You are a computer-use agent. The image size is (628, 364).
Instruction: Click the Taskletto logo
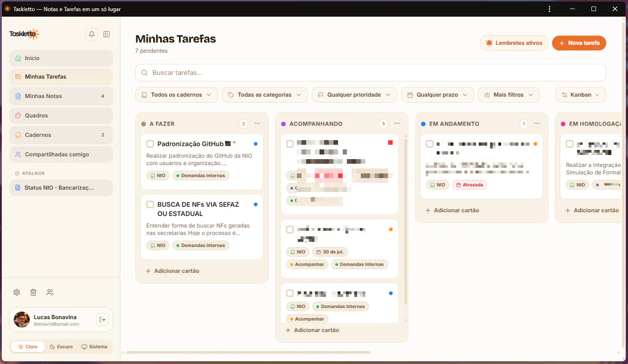(x=24, y=34)
